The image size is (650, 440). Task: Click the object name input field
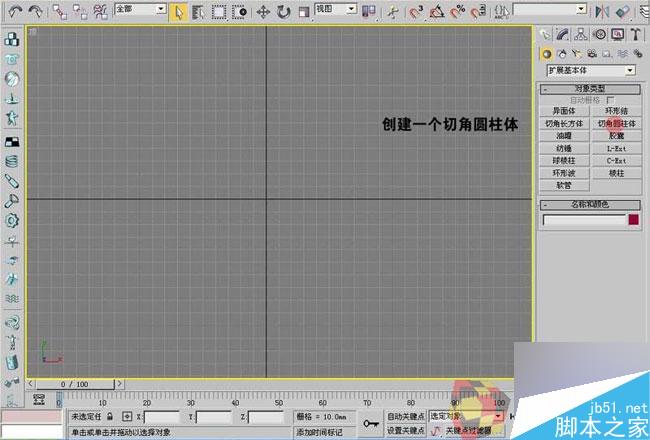[584, 220]
